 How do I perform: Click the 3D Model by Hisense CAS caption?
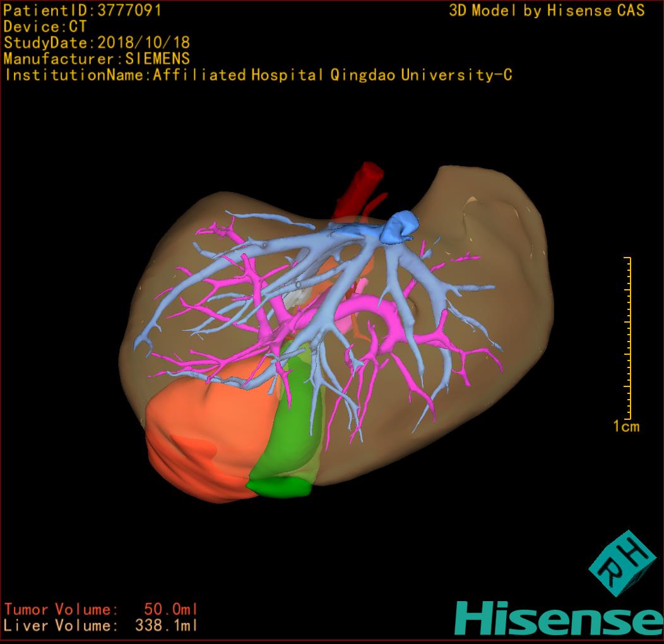547,10
